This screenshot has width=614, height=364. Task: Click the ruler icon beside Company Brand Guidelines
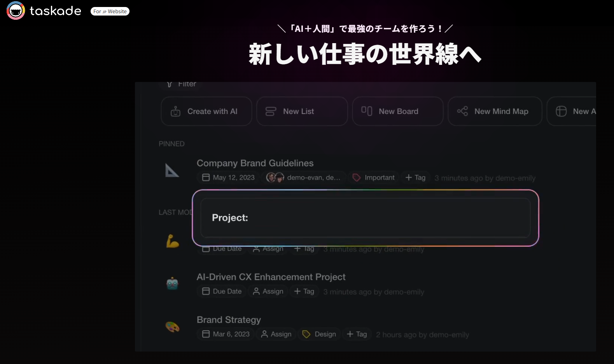[172, 171]
